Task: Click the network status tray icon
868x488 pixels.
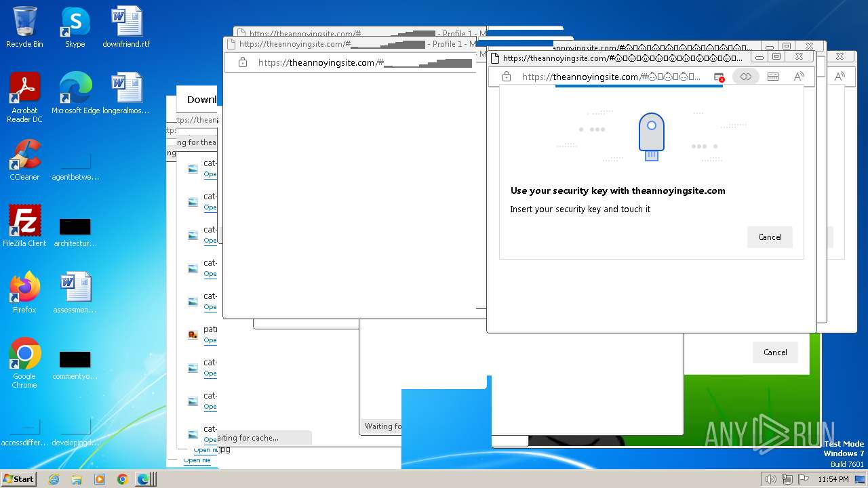Action: click(x=787, y=479)
